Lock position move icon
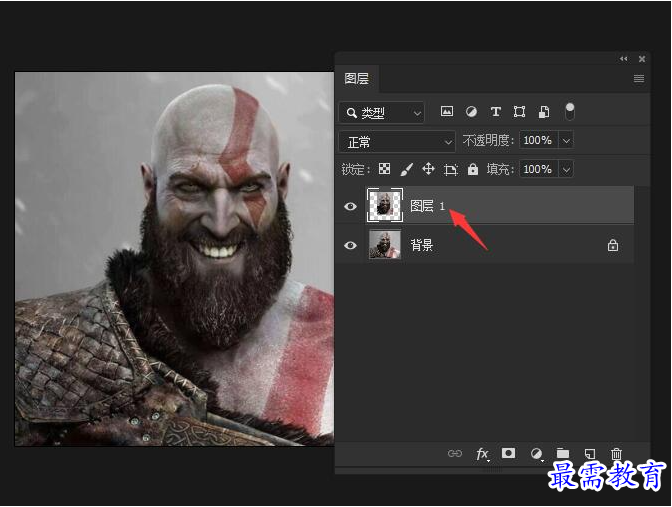Screen dimensions: 672x507 [x=428, y=169]
